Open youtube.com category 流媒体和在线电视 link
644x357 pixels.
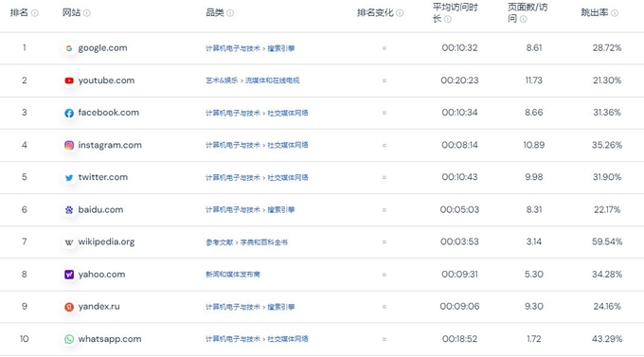(273, 80)
